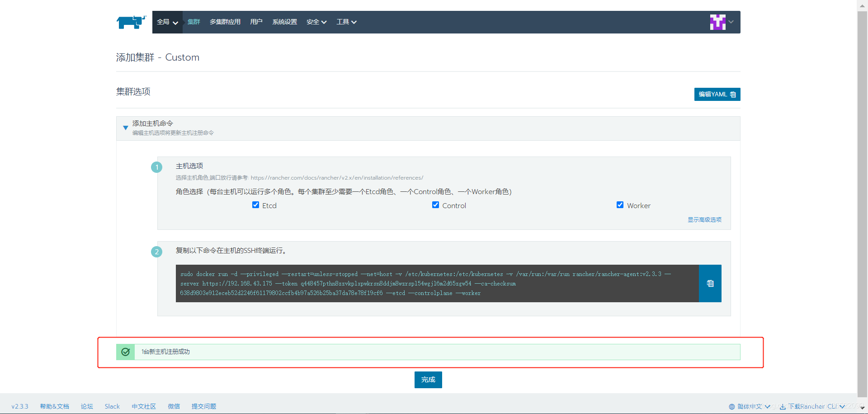868x414 pixels.
Task: Uncheck the Etcd role checkbox
Action: click(x=256, y=205)
